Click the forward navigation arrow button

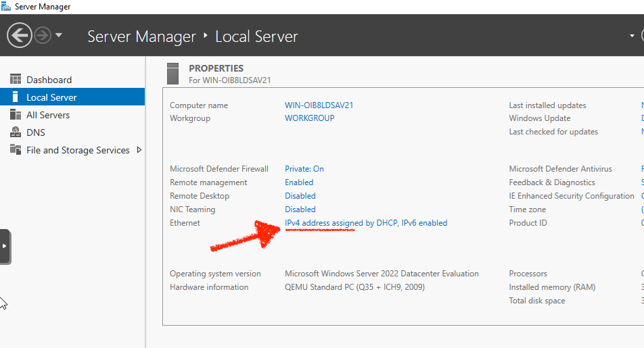click(43, 35)
